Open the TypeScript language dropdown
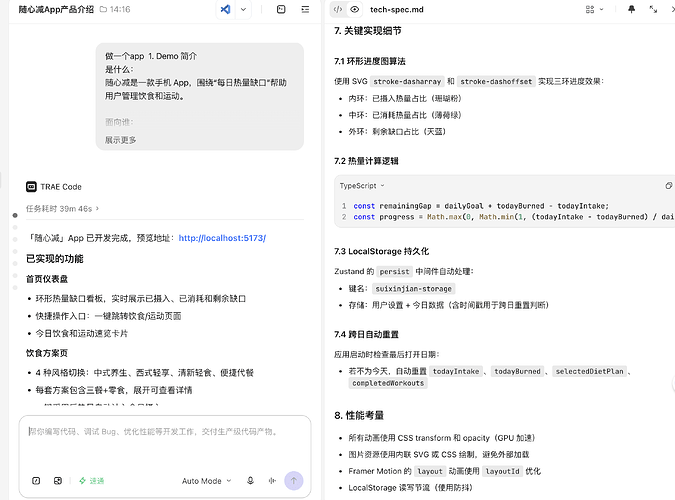Screen dimensions: 675x500 coord(362,186)
